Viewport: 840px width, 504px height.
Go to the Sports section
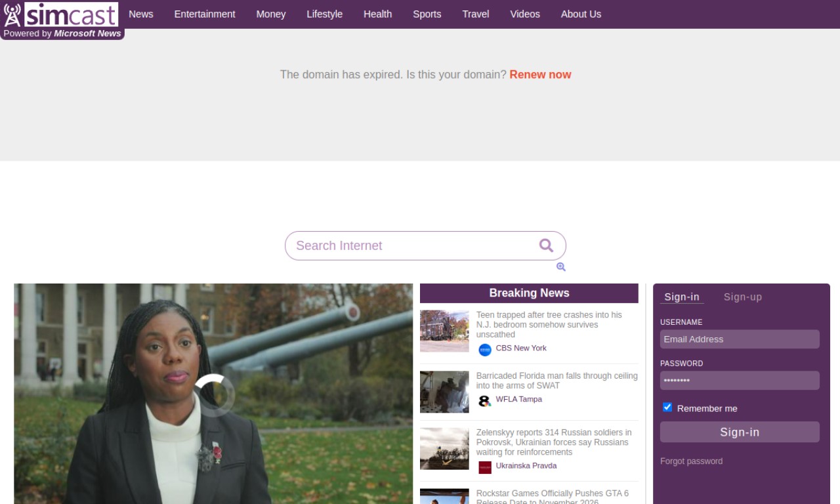coord(427,14)
